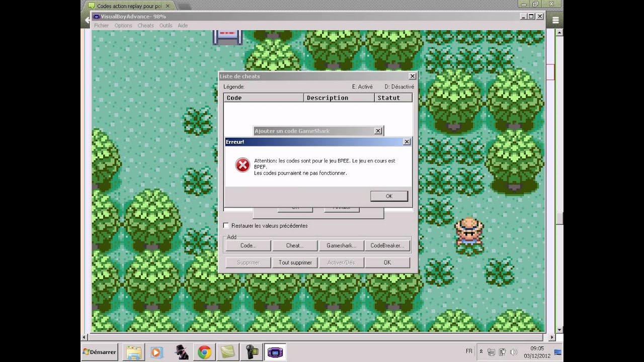Click the volume speaker tray icon

click(x=514, y=352)
